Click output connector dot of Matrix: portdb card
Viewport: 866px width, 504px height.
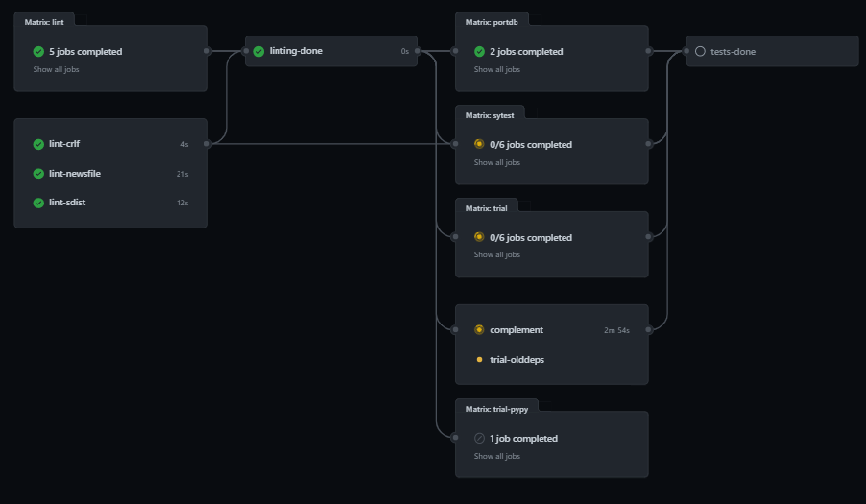(648, 51)
